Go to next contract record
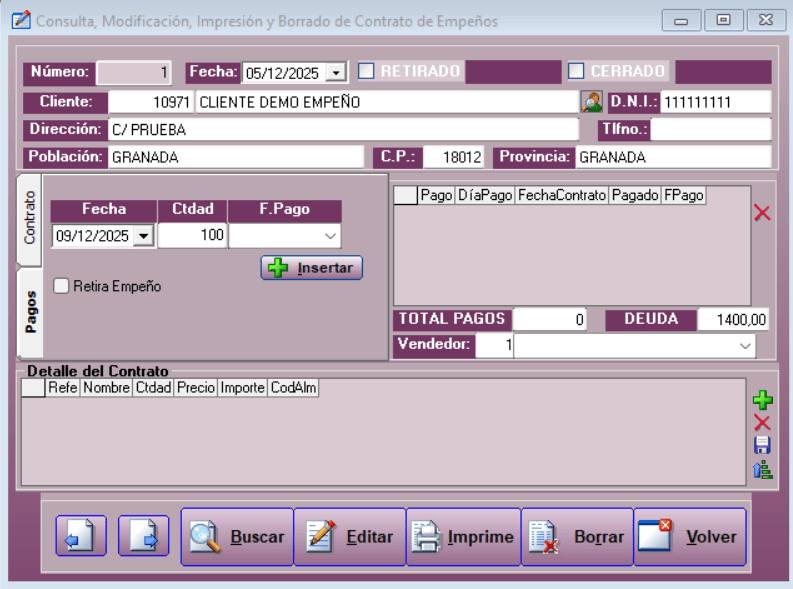Viewport: 793px width, 589px height. [143, 537]
